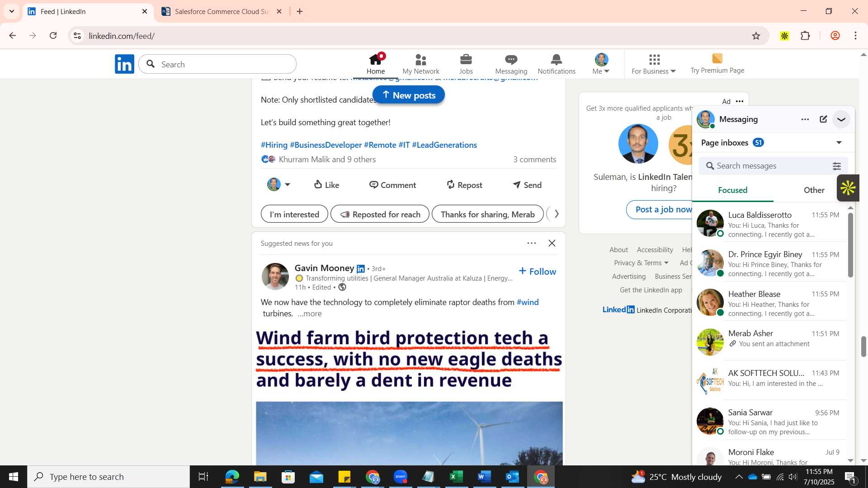Open My Network icon

421,64
